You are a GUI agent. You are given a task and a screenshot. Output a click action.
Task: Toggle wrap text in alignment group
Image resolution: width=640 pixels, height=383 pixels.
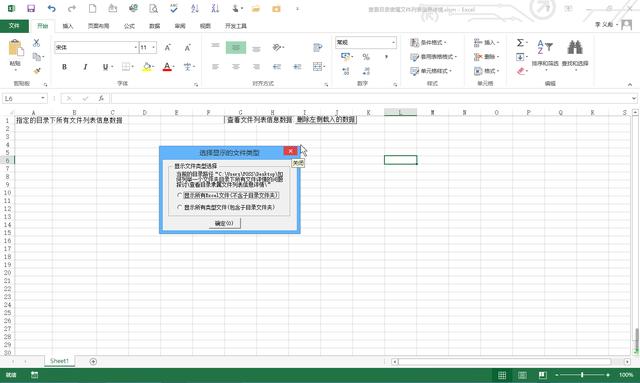[318, 48]
